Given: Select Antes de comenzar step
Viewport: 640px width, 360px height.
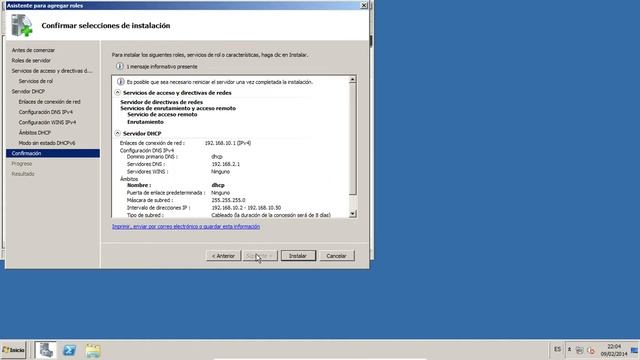Looking at the screenshot, I should [x=33, y=50].
